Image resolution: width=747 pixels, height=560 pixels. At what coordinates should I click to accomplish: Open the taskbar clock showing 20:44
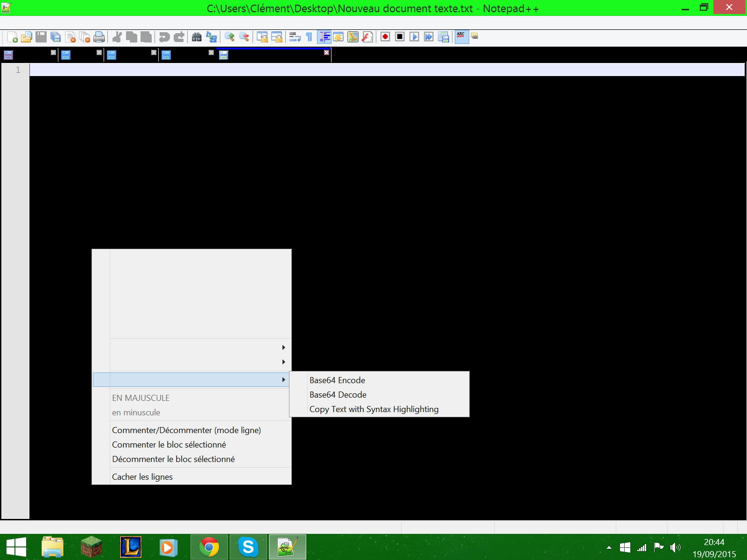point(714,548)
